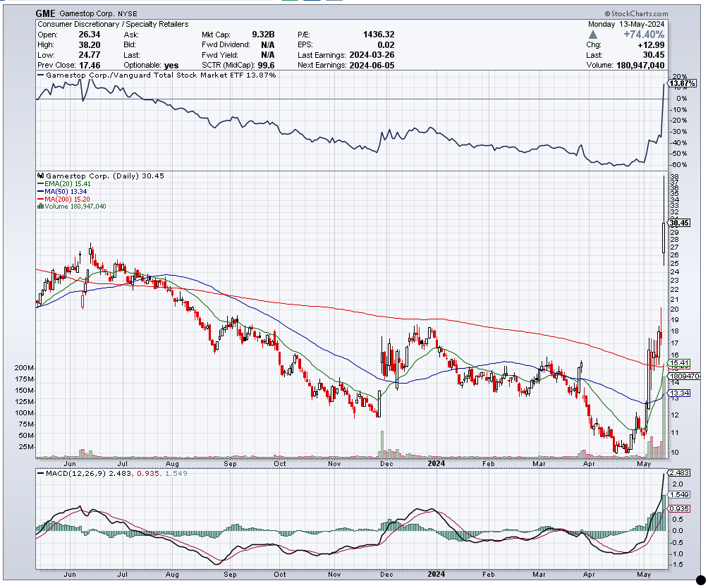Click the blue 13.34 axis tag
Viewport: 708px width, 588px height.
click(x=679, y=393)
